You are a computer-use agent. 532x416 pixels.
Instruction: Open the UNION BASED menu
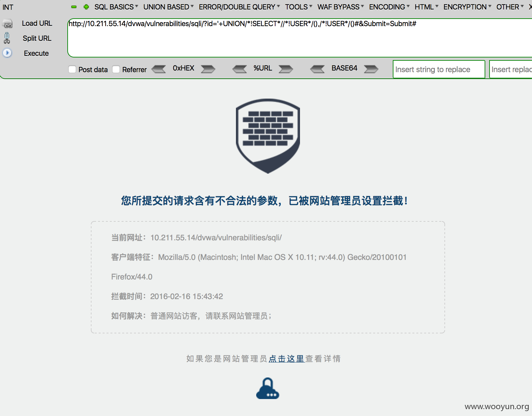[168, 7]
